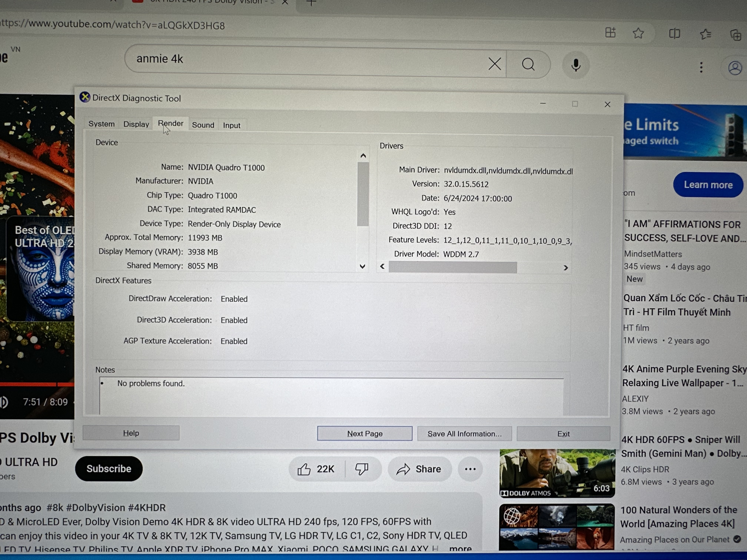
Task: Exit the DirectX Diagnostic Tool
Action: 563,434
